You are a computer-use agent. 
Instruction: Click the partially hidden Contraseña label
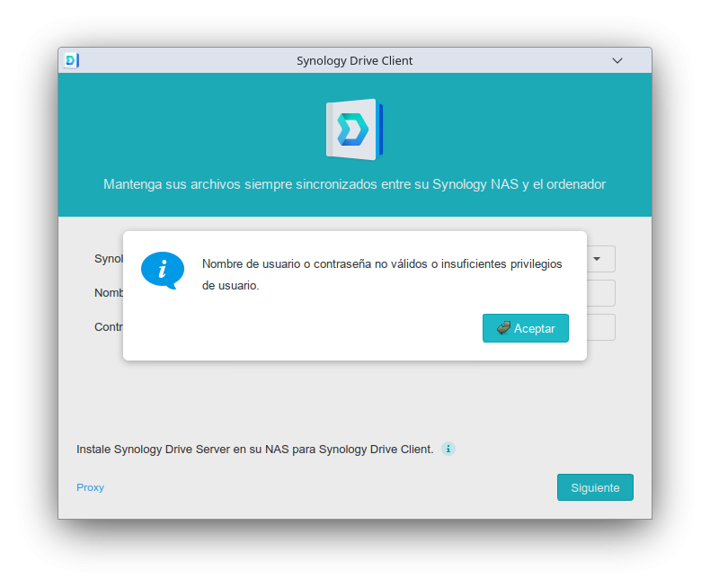point(108,327)
